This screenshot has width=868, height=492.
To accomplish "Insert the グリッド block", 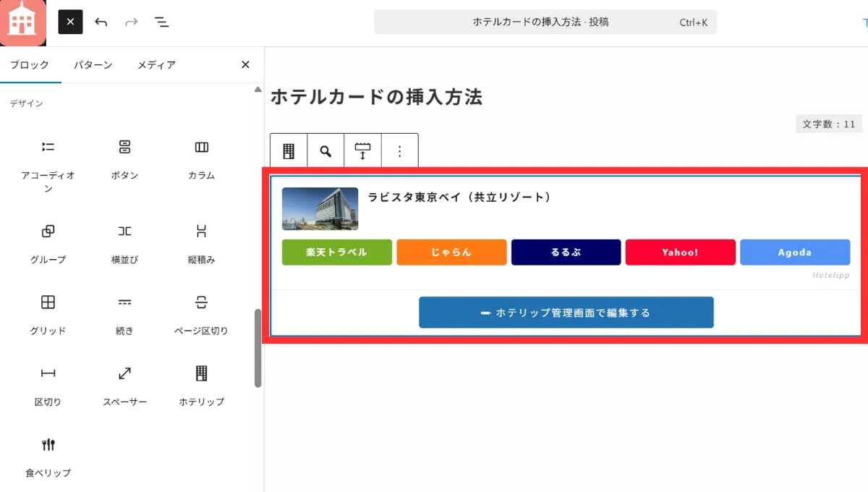I will point(48,315).
